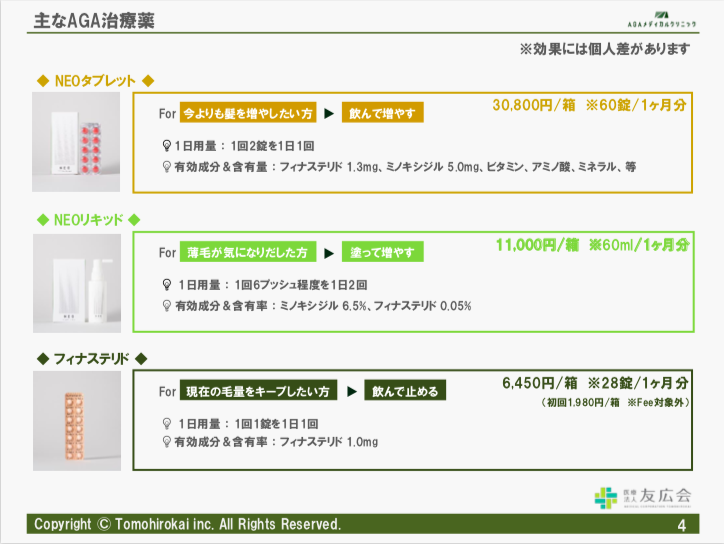Click the lightbulb icon beside フィナステリド 1日用量

pyautogui.click(x=167, y=423)
